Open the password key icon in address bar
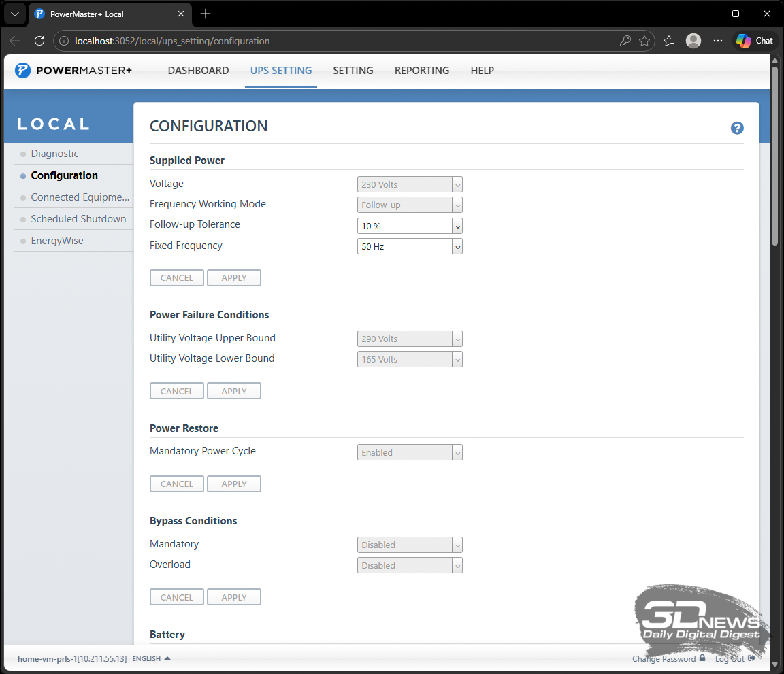 pos(625,41)
